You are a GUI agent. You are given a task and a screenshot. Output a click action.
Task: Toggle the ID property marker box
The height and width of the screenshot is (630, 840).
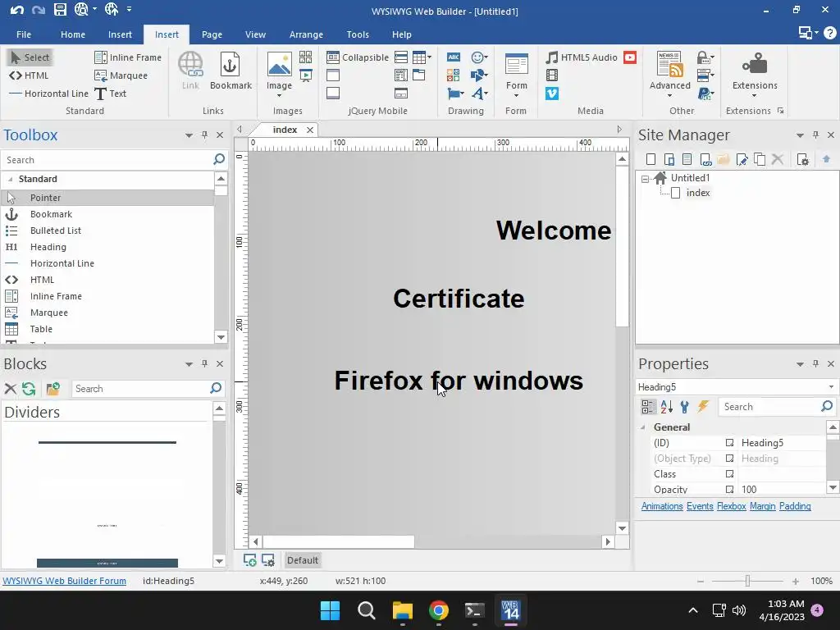click(x=729, y=443)
